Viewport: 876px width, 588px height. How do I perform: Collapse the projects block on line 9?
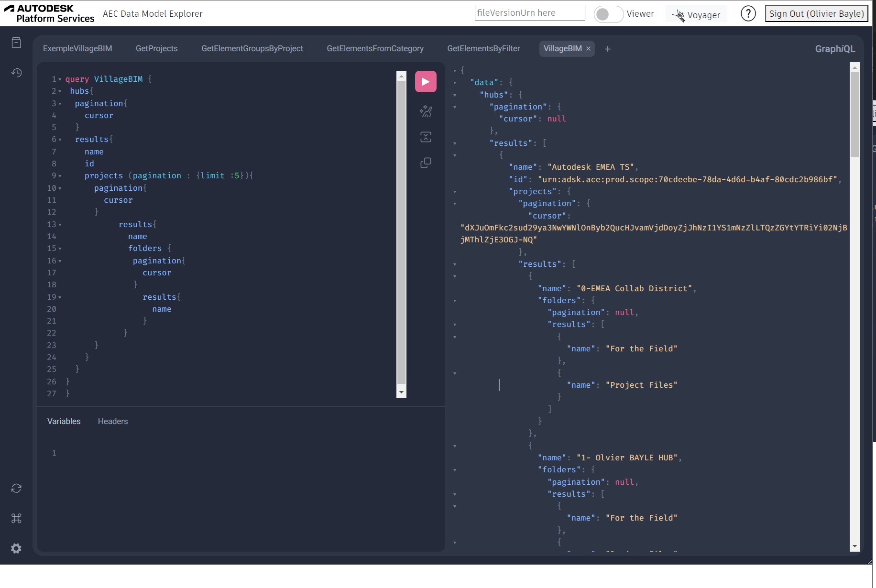(60, 176)
